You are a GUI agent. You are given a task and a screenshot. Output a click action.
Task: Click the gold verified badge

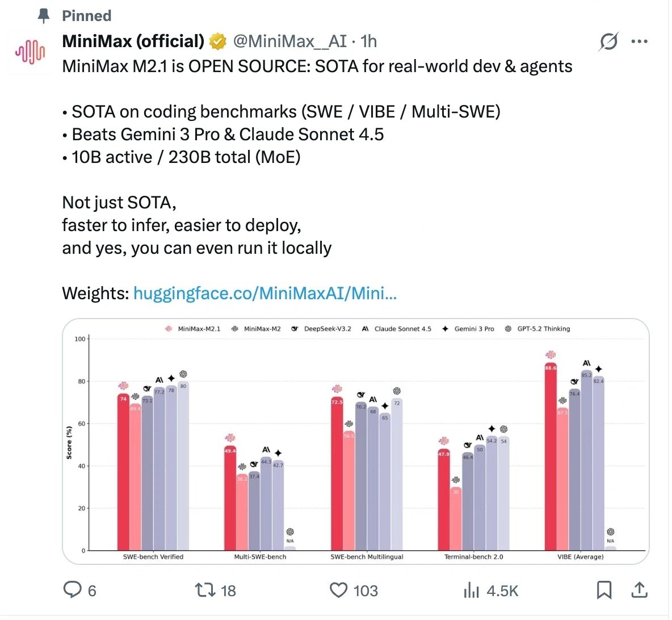click(217, 41)
